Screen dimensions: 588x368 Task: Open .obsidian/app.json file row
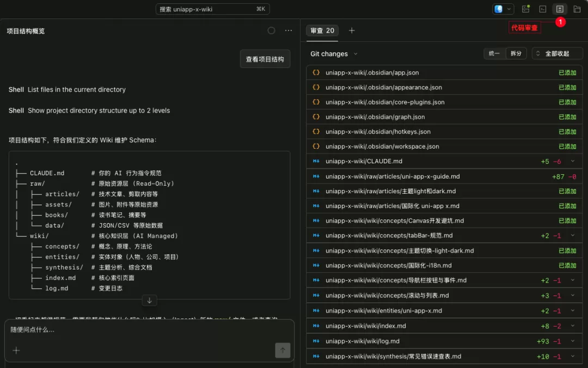pos(444,73)
